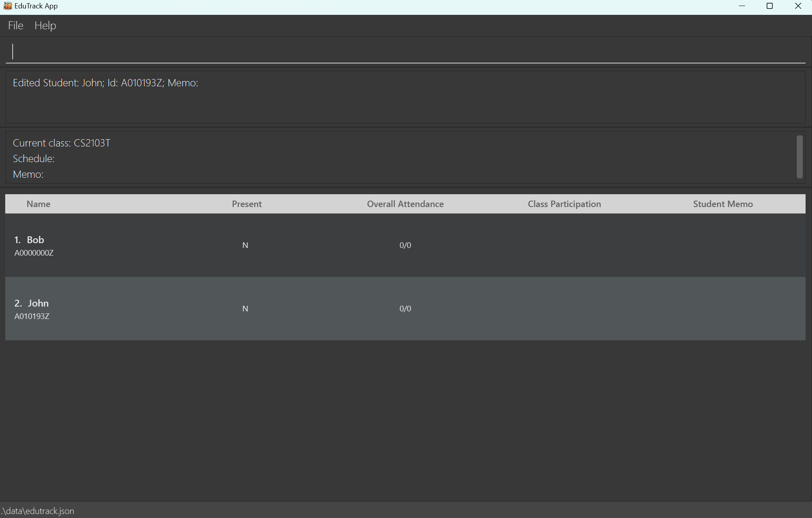
Task: Select the John student row
Action: click(x=405, y=309)
